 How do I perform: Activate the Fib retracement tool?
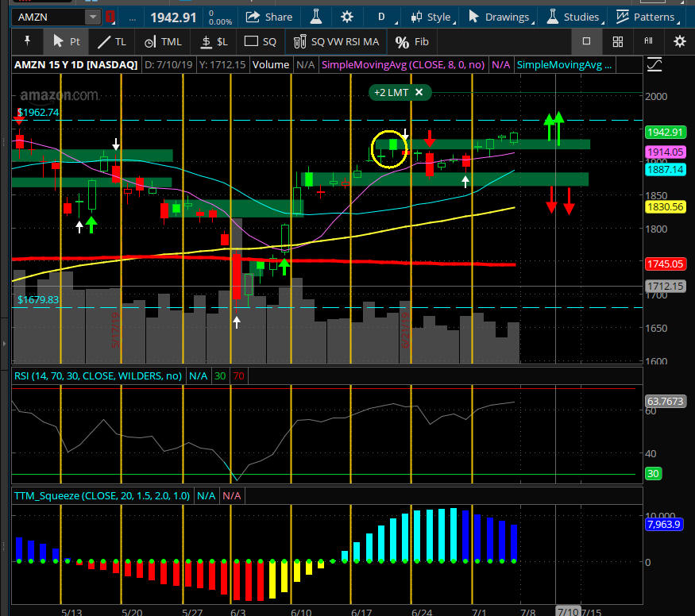(x=412, y=41)
